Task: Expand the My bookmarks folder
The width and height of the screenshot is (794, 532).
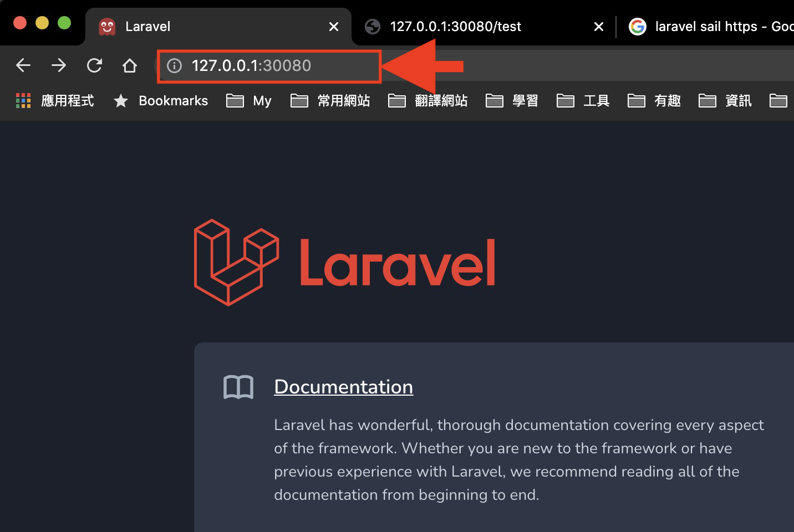Action: 249,100
